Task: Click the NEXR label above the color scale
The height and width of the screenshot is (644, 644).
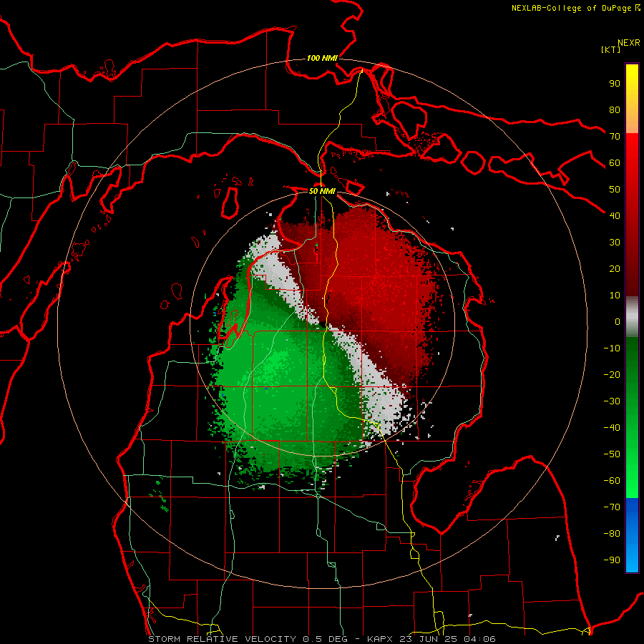Action: (629, 43)
